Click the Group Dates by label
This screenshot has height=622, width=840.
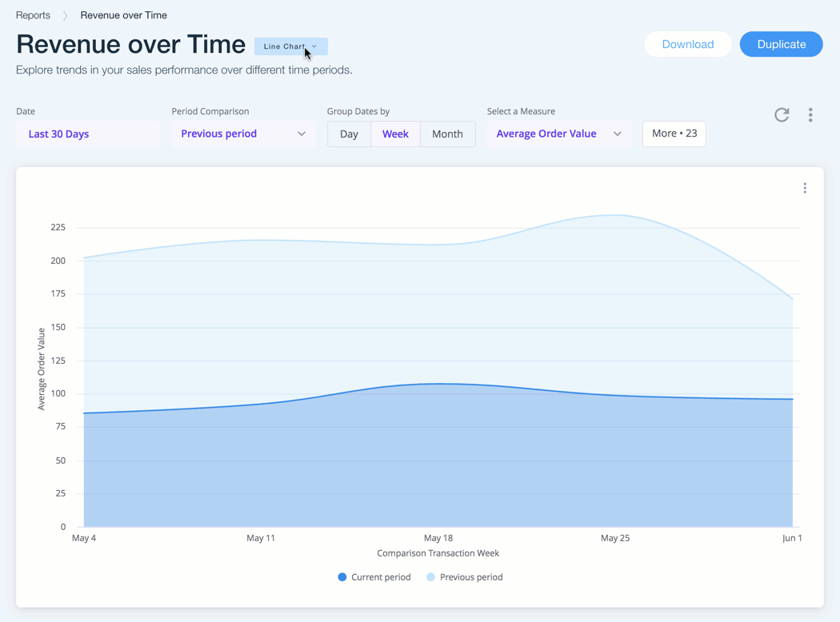[358, 111]
